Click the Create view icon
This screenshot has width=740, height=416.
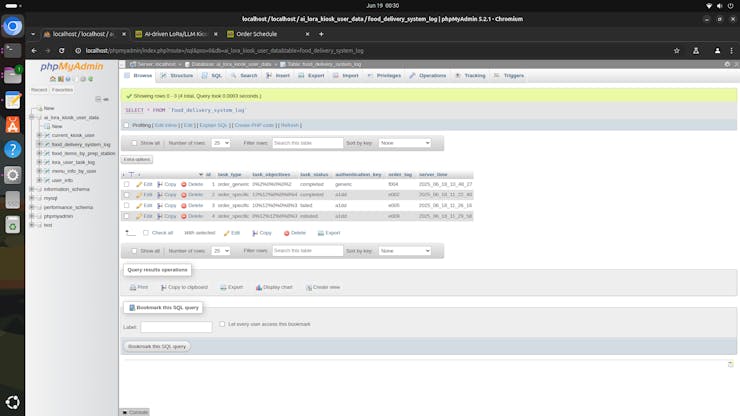pyautogui.click(x=309, y=287)
